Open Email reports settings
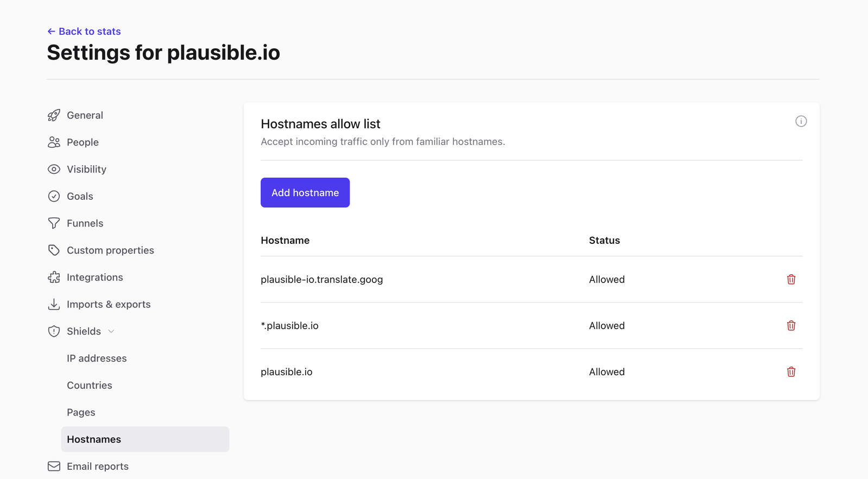 pos(98,467)
